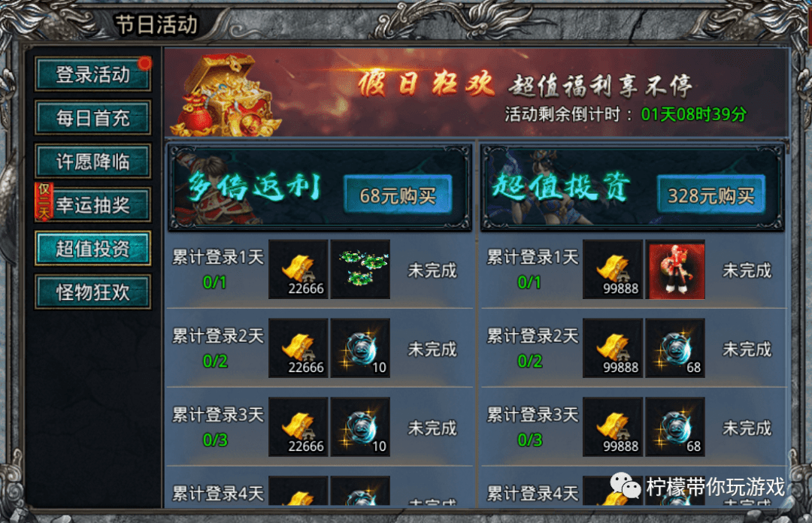This screenshot has width=812, height=523.
Task: Tap the treasure chest banner icon
Action: pyautogui.click(x=226, y=95)
